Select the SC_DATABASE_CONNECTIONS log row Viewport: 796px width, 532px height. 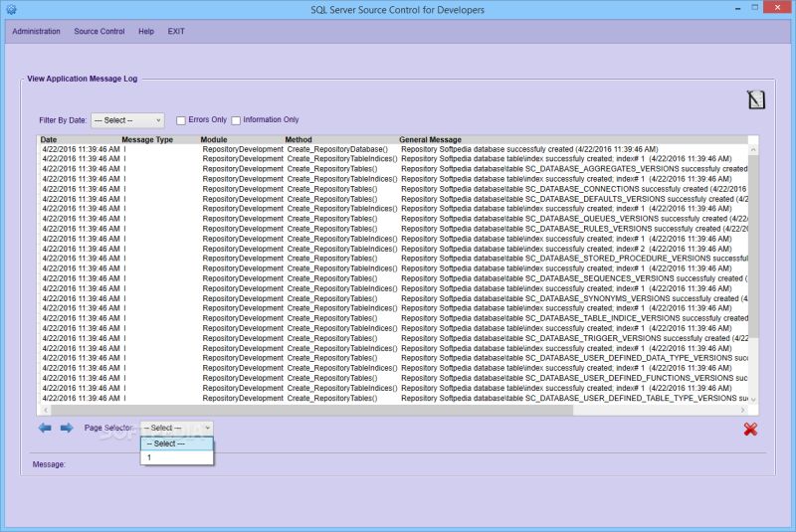click(394, 189)
